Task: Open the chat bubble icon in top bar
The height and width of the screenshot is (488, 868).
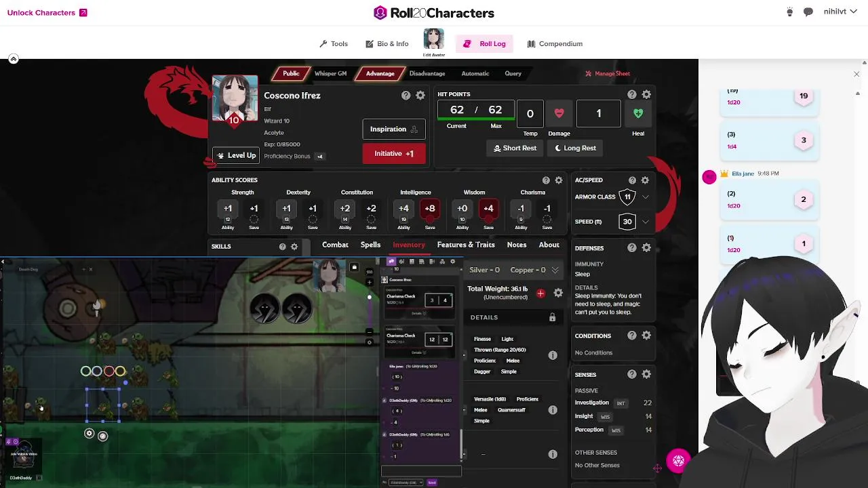Action: click(808, 12)
